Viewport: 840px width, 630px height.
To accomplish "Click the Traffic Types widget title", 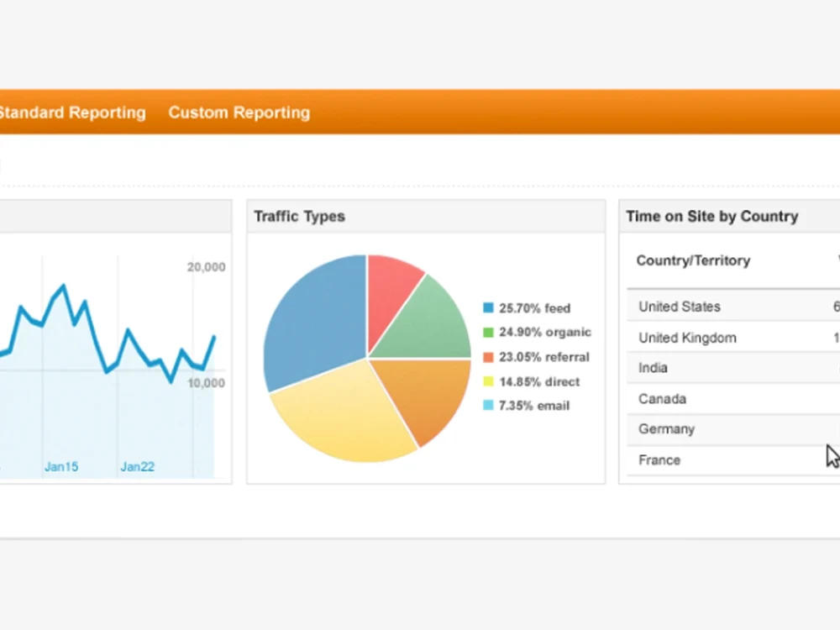I will 300,217.
